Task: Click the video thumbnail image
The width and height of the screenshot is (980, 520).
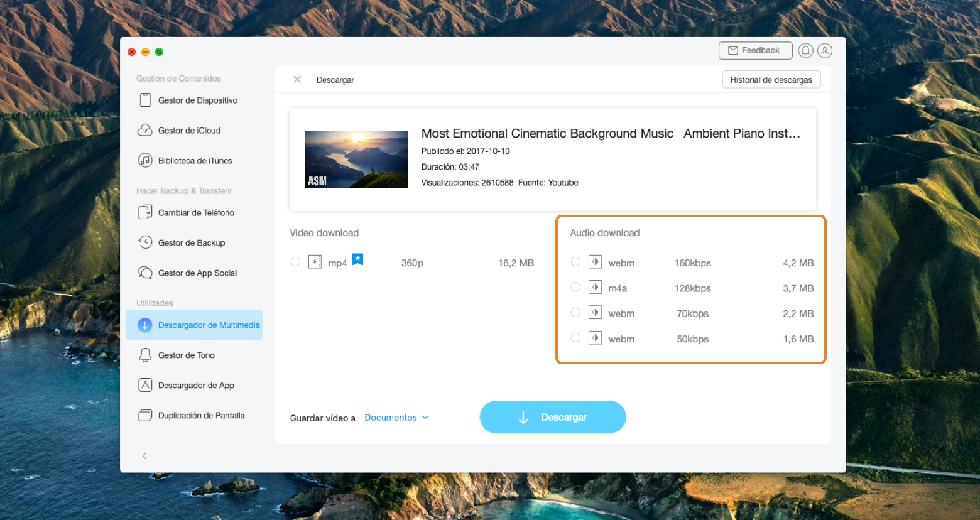Action: click(x=356, y=160)
